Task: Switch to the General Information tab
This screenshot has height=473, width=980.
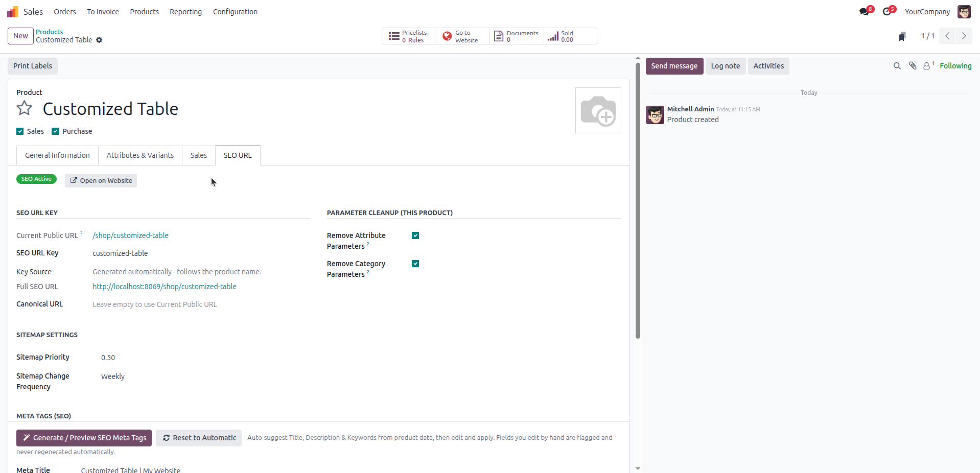Action: [x=57, y=155]
